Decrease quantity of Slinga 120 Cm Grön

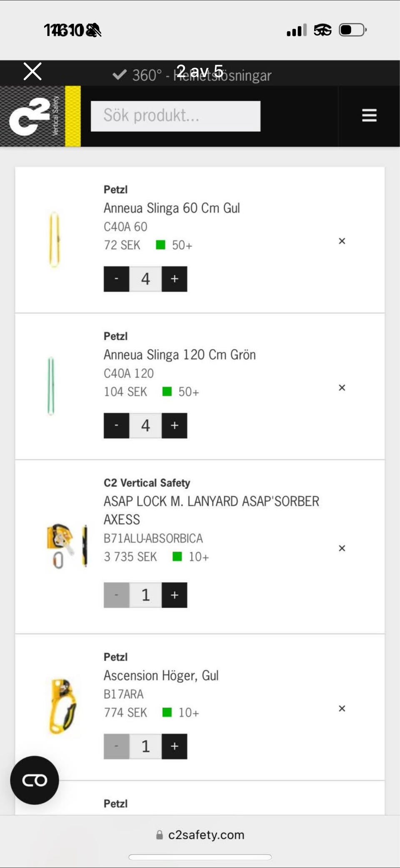[116, 425]
